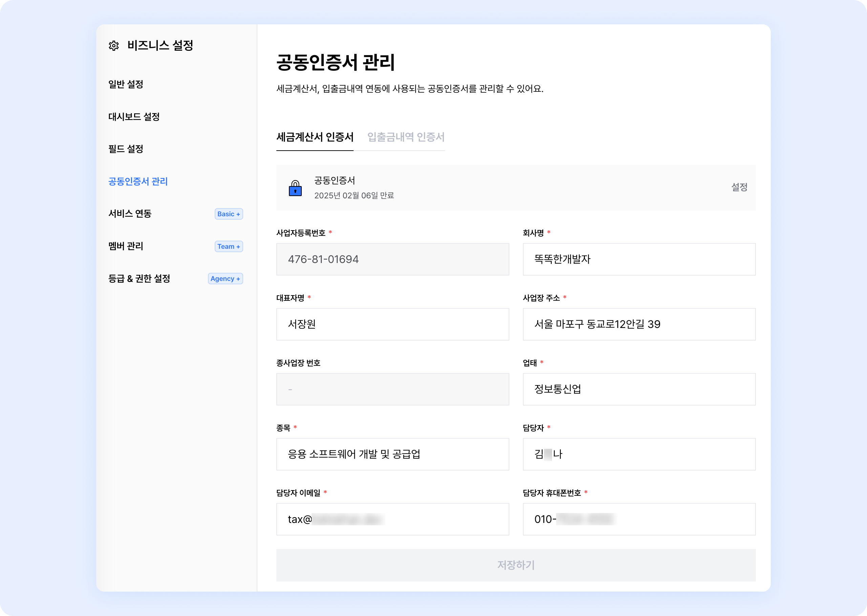Click the gear icon beside 비즈니스 설정
Image resolution: width=867 pixels, height=616 pixels.
click(x=113, y=46)
